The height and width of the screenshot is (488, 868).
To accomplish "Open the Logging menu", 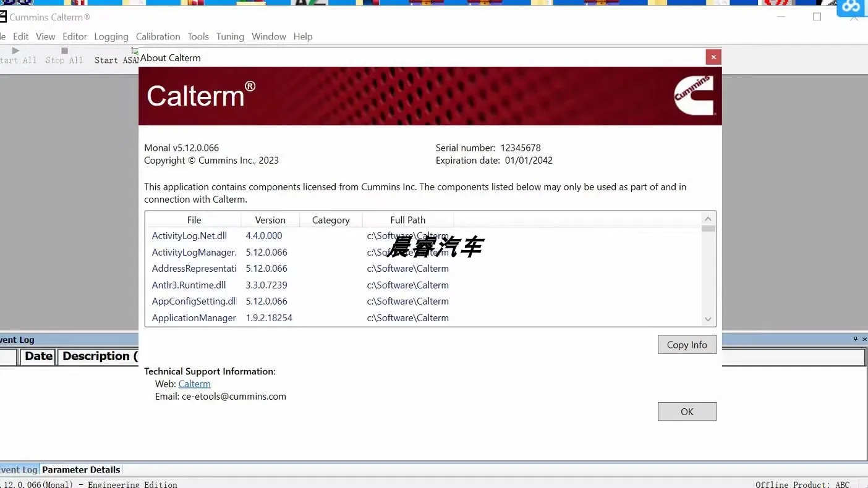I will [111, 36].
